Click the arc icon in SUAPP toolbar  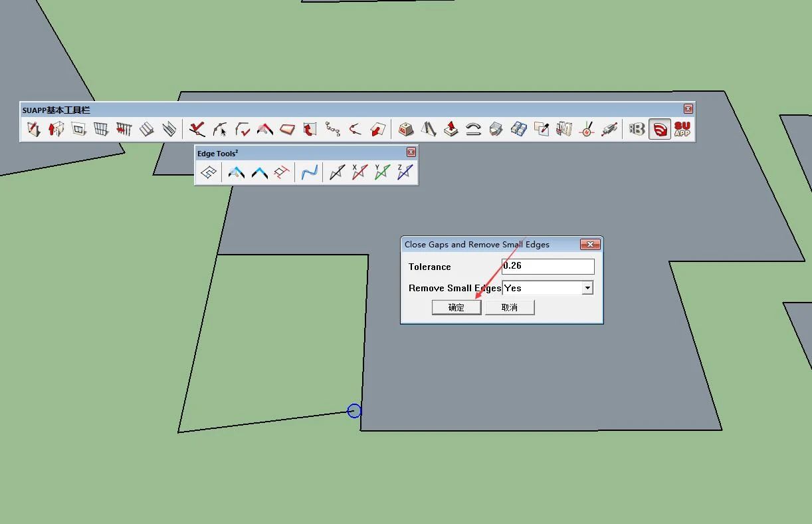point(473,129)
